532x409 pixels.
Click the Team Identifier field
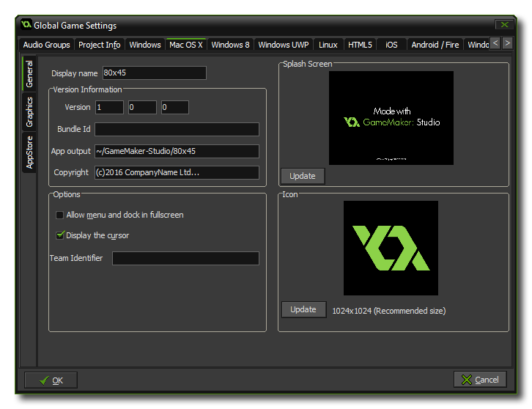pos(185,259)
